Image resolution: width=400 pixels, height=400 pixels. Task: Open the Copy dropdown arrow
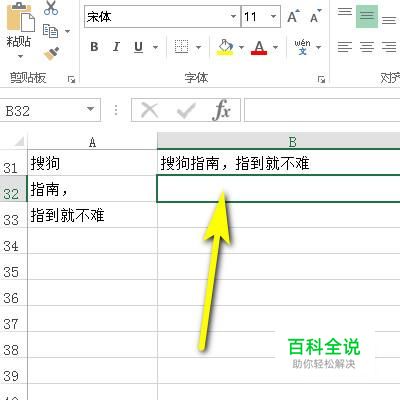tap(67, 32)
